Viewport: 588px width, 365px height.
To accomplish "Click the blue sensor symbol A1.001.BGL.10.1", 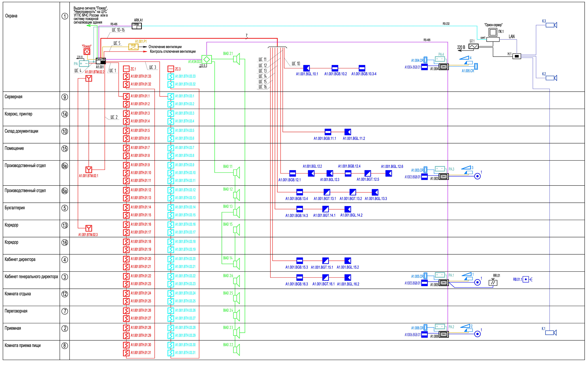I will coord(307,68).
